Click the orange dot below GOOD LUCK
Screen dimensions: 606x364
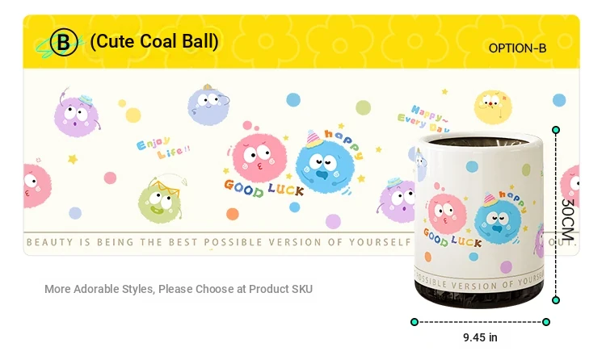tap(232, 214)
